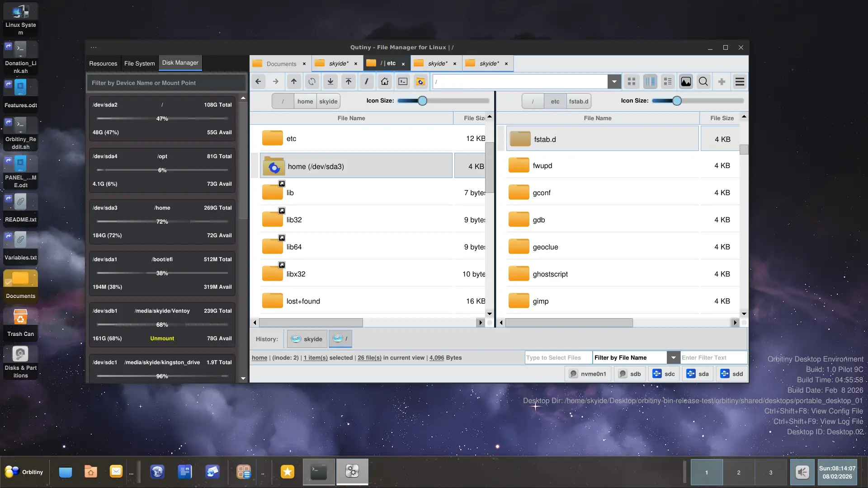Click the sda drive icon in the status bar
This screenshot has width=868, height=488.
pos(698,374)
